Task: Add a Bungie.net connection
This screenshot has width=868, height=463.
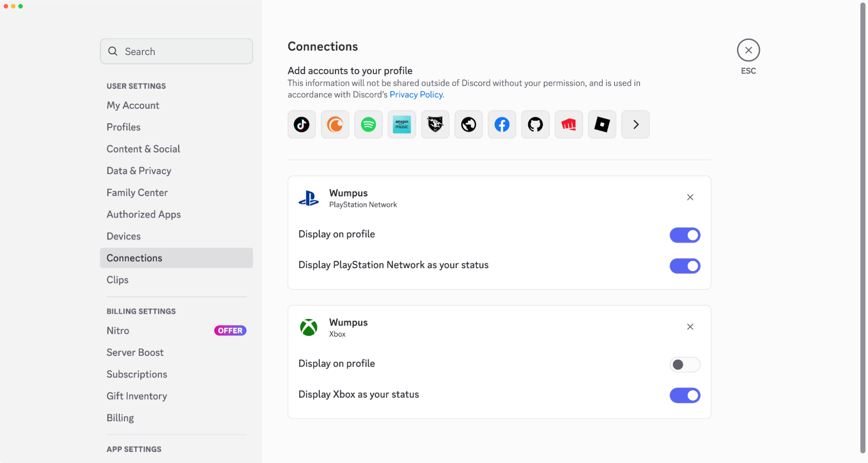Action: click(x=435, y=125)
